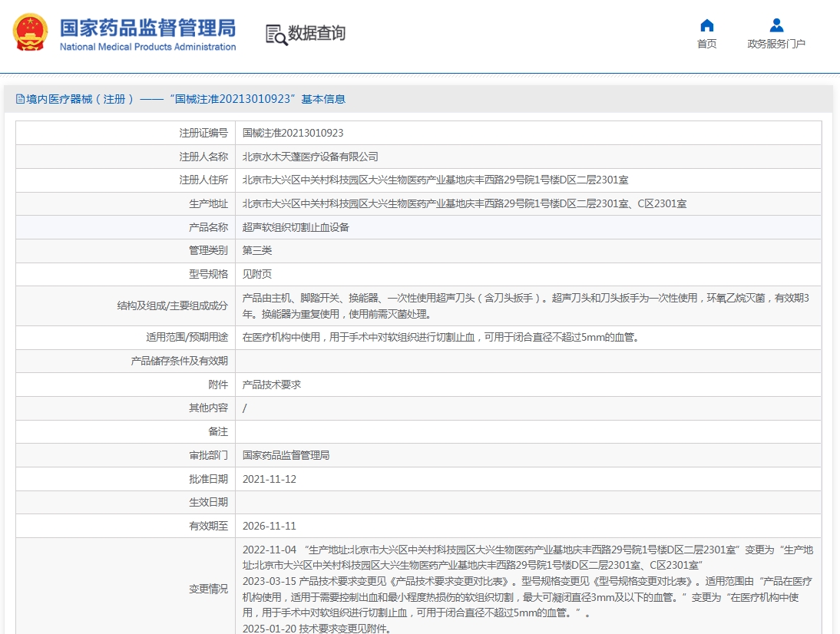Click the 备注 row label
840x634 pixels.
click(x=218, y=431)
